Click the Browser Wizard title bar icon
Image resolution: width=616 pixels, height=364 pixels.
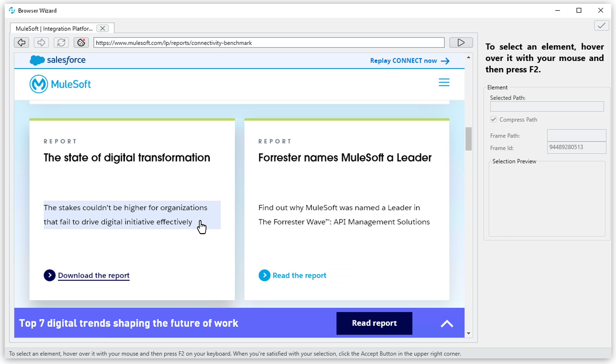(12, 10)
